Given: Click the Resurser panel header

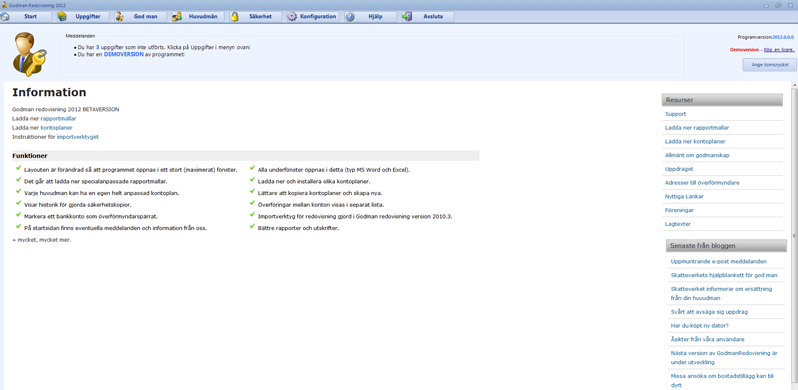Looking at the screenshot, I should tap(722, 100).
